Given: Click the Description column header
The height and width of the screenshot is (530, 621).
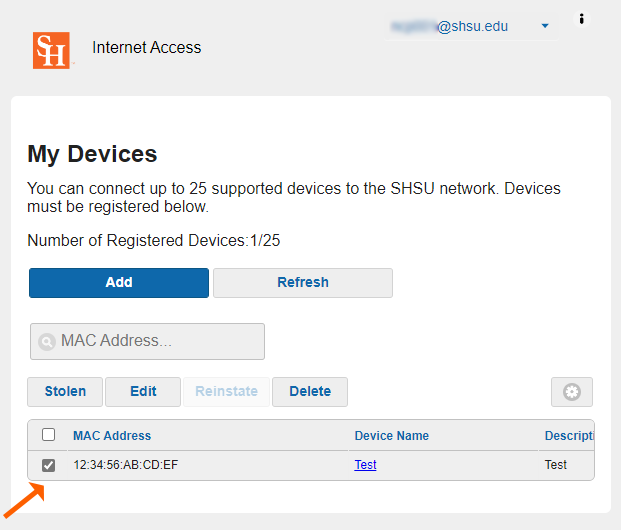Looking at the screenshot, I should click(569, 435).
